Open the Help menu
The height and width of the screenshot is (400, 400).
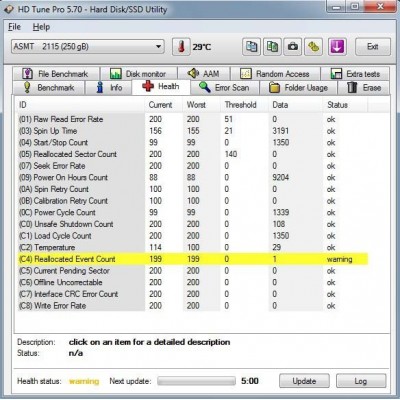41,27
